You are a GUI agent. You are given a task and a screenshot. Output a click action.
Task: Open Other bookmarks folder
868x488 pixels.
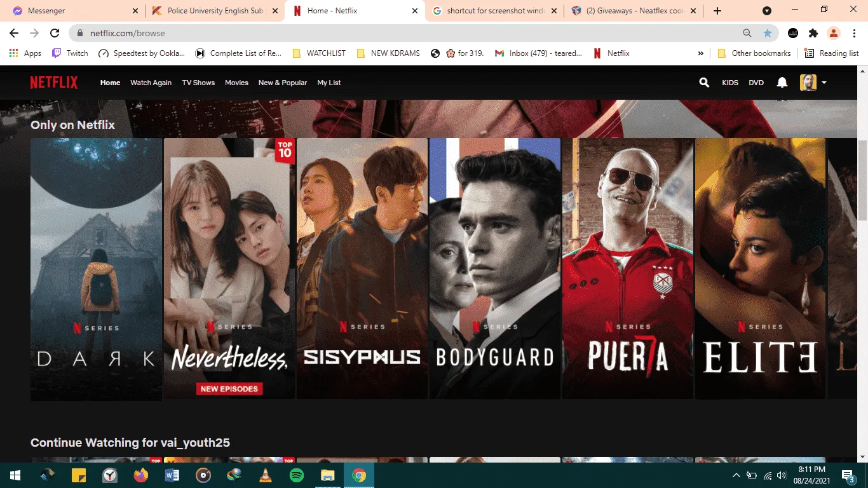click(754, 53)
